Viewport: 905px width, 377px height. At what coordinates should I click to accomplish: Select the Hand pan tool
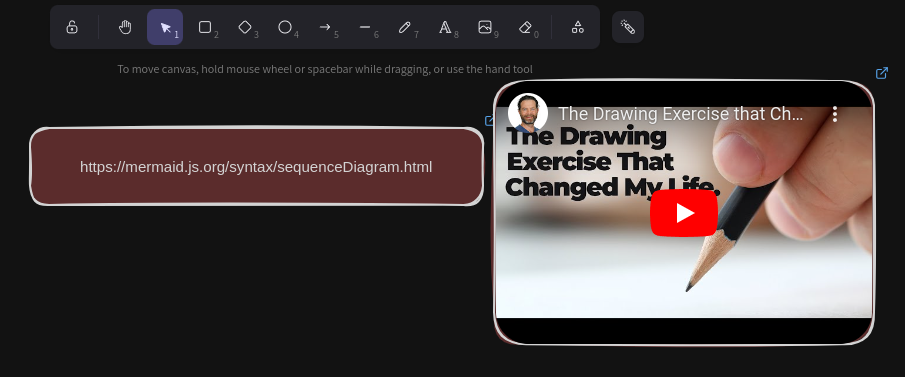pos(125,27)
